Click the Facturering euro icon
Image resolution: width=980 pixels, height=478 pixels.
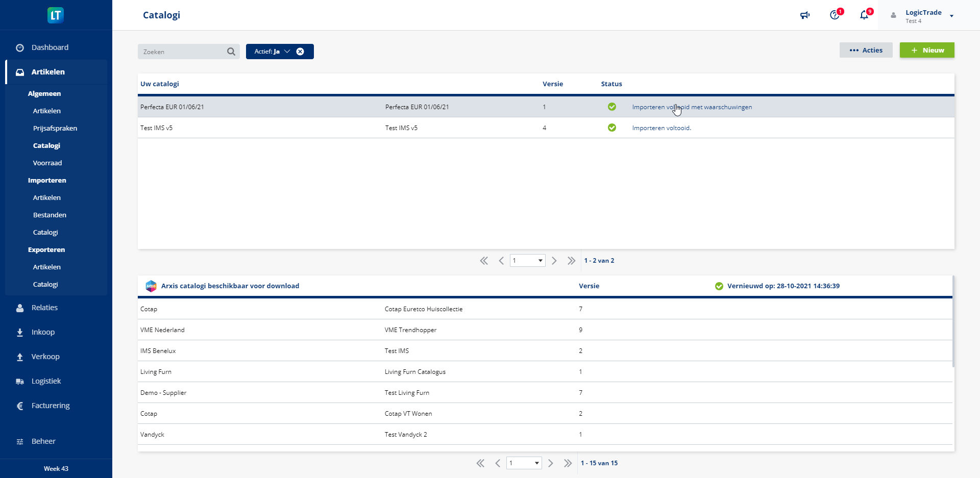[20, 406]
